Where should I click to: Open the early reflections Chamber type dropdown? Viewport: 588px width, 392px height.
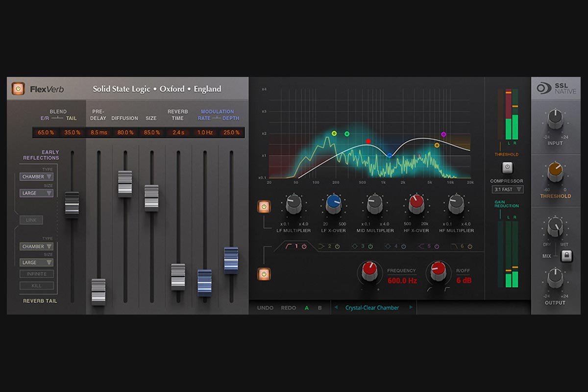tap(36, 177)
